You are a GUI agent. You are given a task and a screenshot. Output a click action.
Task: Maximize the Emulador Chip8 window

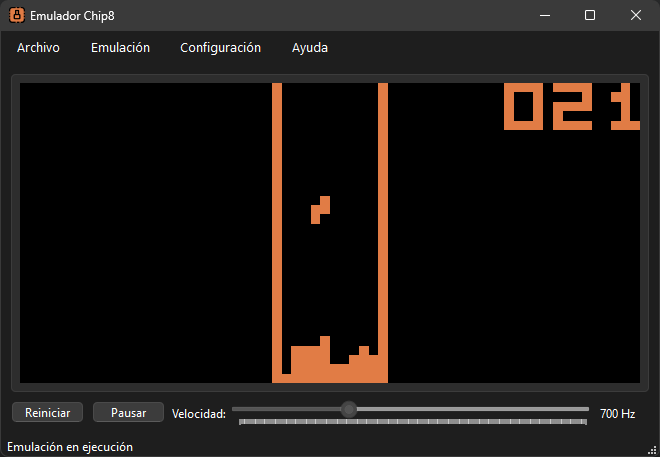point(590,16)
